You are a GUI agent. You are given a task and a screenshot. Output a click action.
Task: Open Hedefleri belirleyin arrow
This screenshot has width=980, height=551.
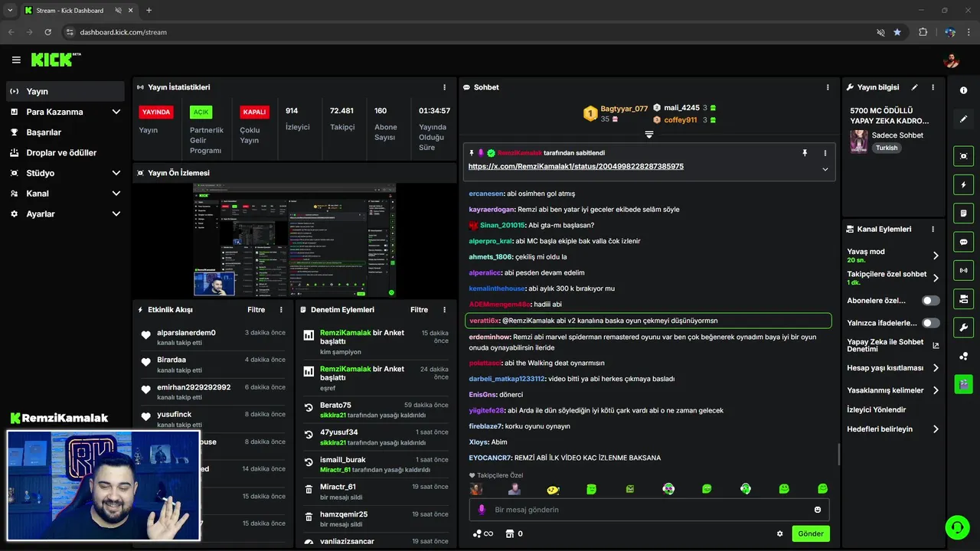(936, 429)
